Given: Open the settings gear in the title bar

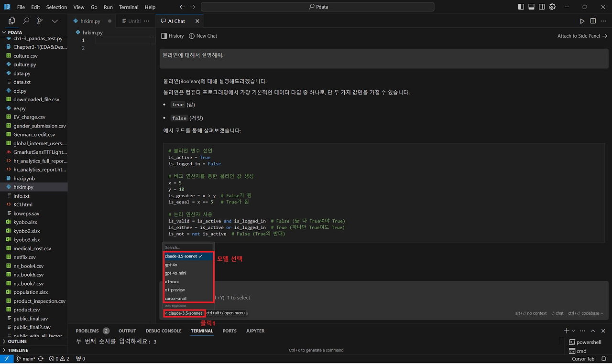Looking at the screenshot, I should pos(552,7).
